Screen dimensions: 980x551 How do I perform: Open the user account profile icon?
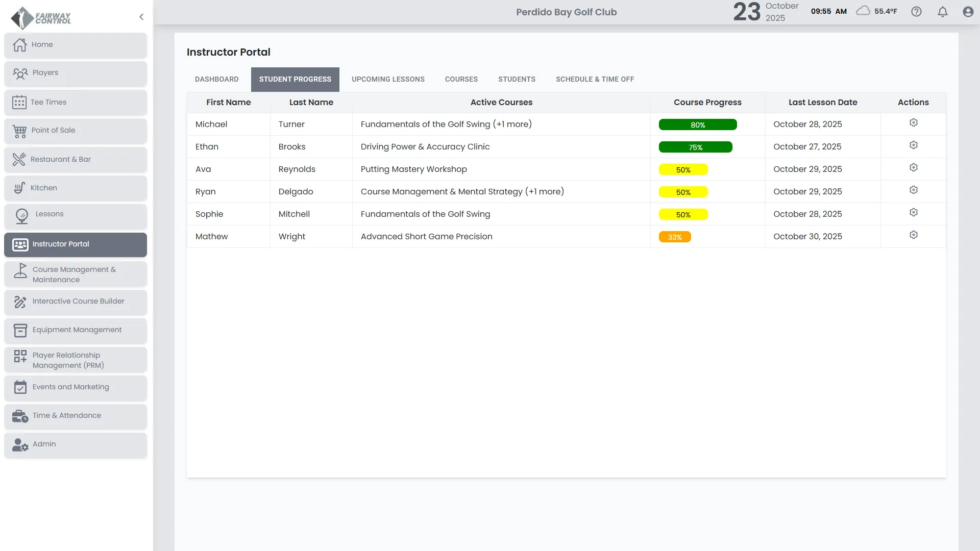(968, 12)
